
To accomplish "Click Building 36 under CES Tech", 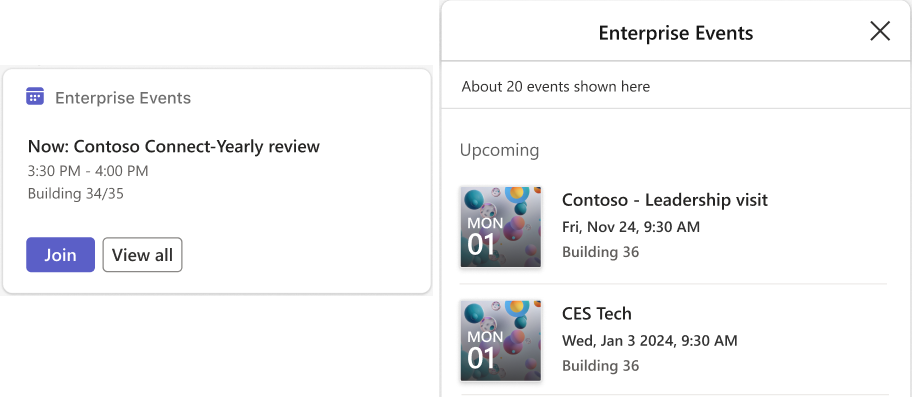I will [600, 366].
